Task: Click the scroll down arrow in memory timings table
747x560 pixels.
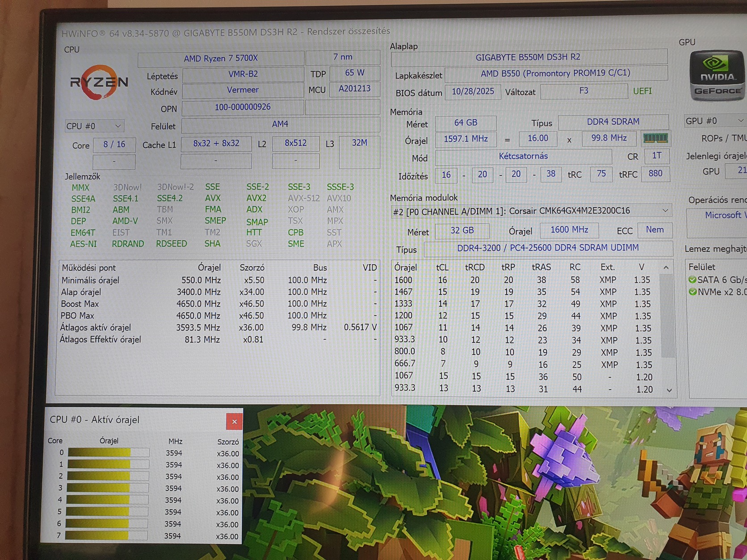Action: 669,390
